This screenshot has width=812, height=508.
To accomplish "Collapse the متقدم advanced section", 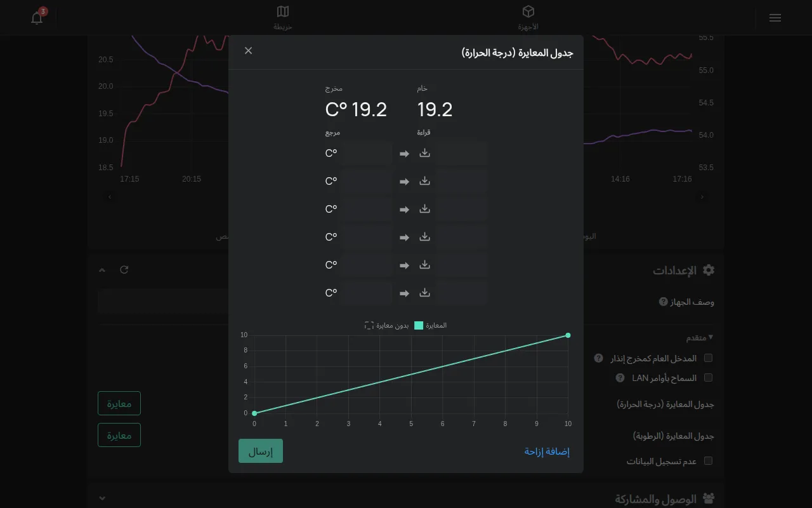I will (700, 337).
